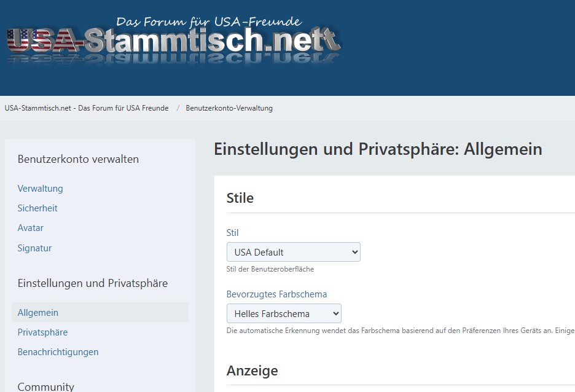This screenshot has width=575, height=392.
Task: Click the Bevorzugtes Farbschema label
Action: 276,294
